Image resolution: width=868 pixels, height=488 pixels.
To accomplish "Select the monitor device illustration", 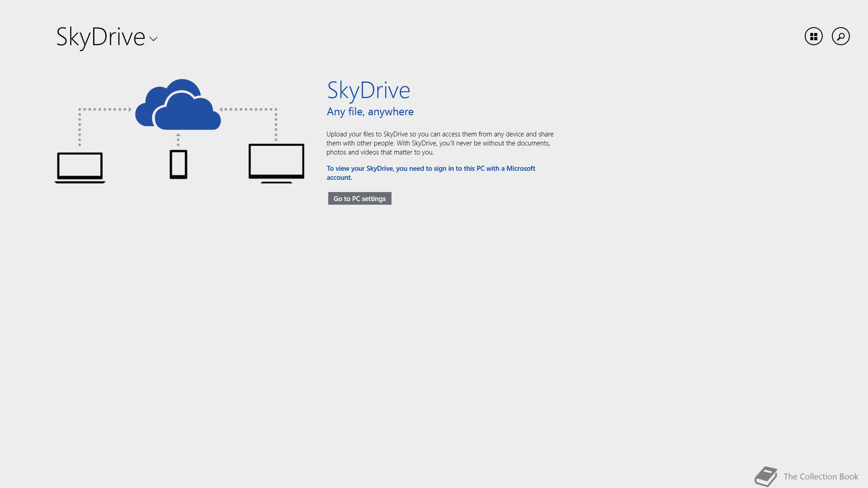I will (276, 163).
